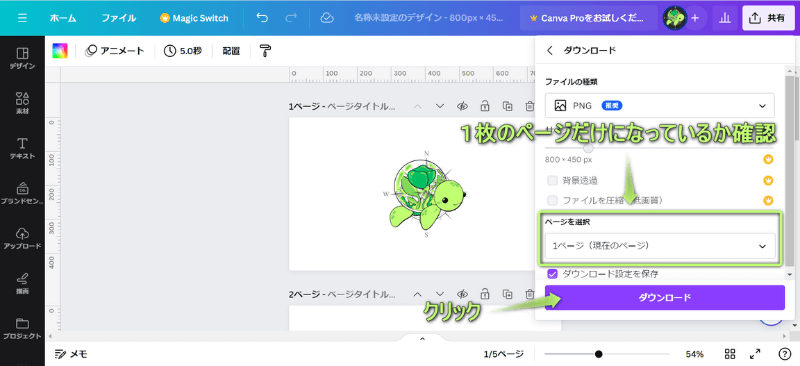
Task: Open the メモ notes panel
Action: coord(71,354)
